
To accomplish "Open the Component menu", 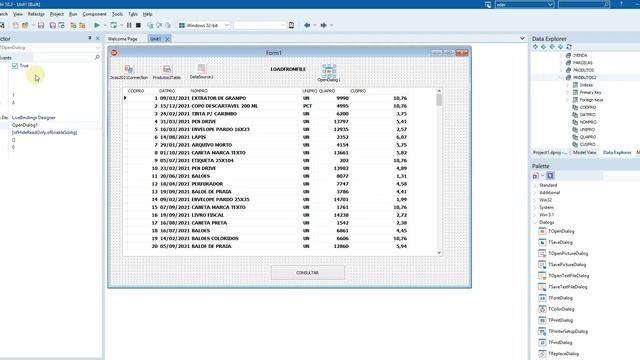I will coord(94,14).
